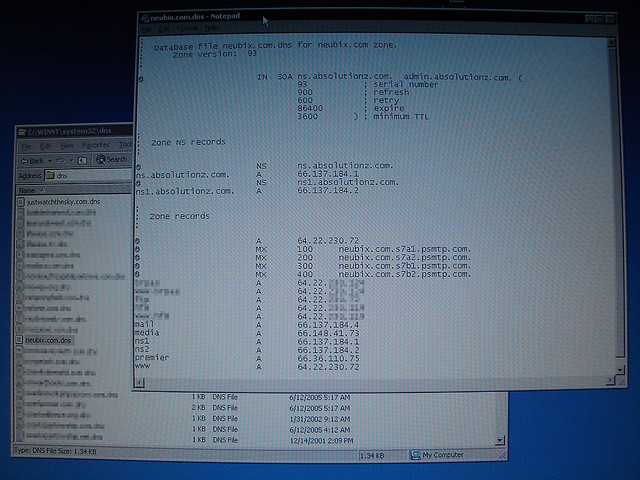
Task: Click Notepad vertical scrollbar down arrow
Action: [x=620, y=369]
